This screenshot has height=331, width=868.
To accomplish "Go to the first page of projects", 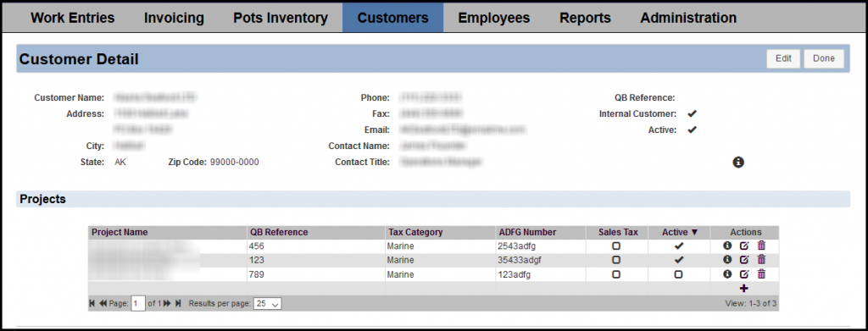I will point(92,303).
